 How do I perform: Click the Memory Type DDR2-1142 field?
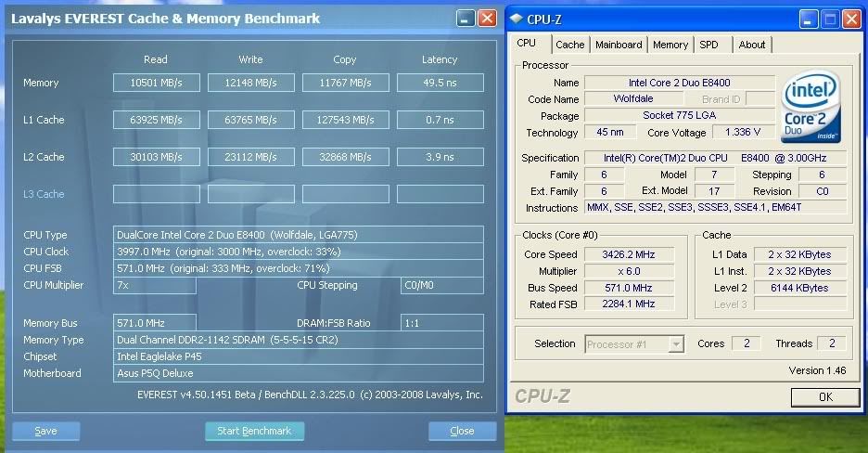point(299,340)
